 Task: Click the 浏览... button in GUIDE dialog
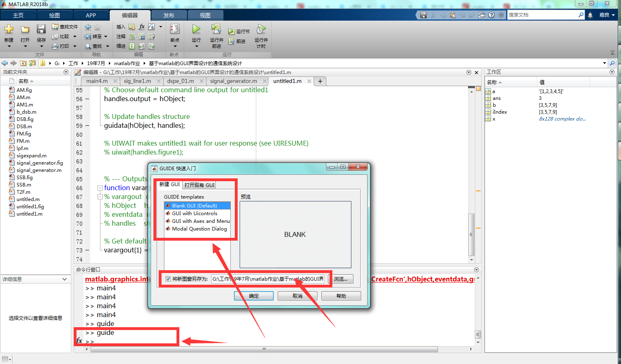[340, 279]
